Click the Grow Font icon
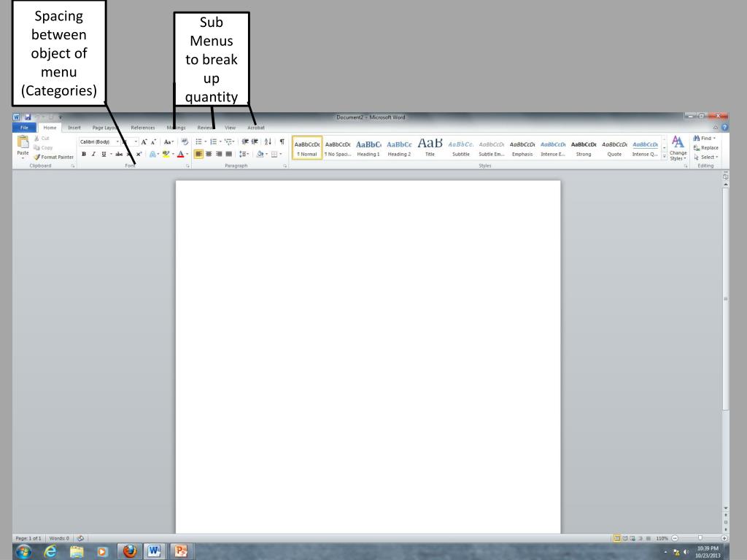Image resolution: width=747 pixels, height=560 pixels. pyautogui.click(x=144, y=142)
